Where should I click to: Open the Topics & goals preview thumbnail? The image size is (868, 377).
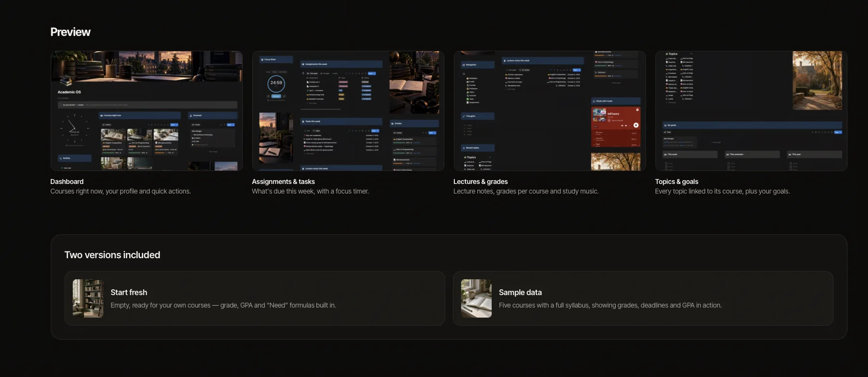[751, 111]
